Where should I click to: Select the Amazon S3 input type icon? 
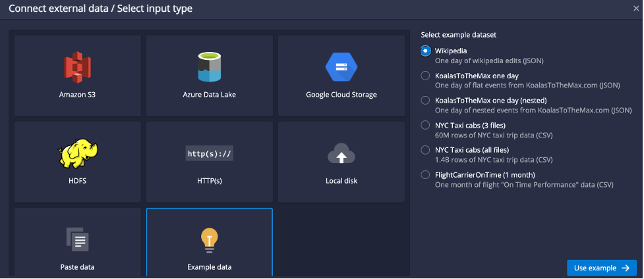coord(77,67)
